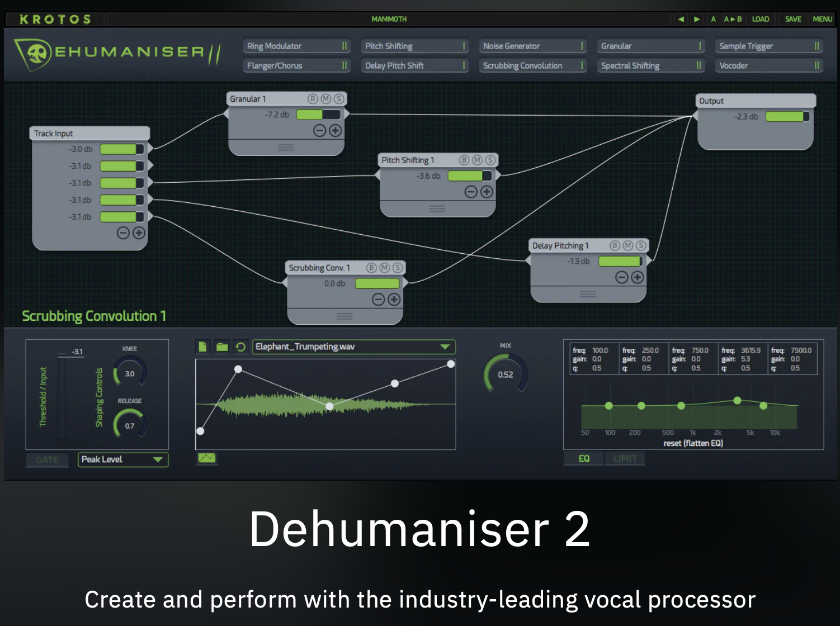840x626 pixels.
Task: Select the EQ tab
Action: coord(584,459)
